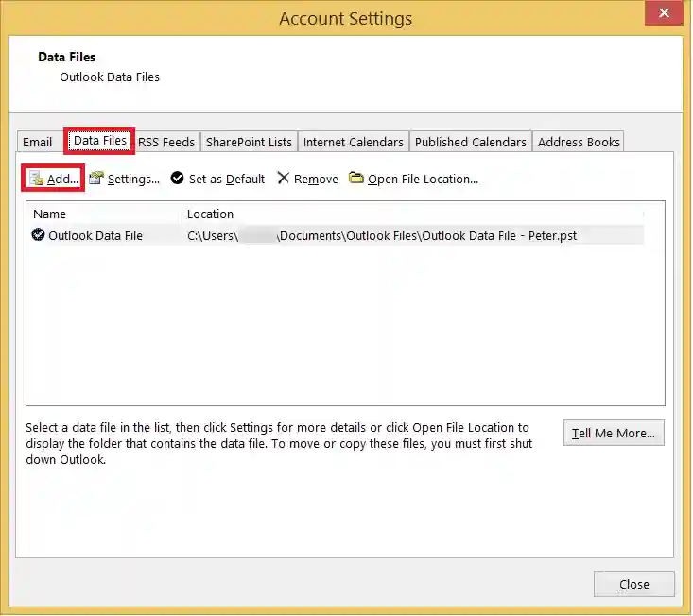Click the Name column header
693x616 pixels.
(49, 214)
